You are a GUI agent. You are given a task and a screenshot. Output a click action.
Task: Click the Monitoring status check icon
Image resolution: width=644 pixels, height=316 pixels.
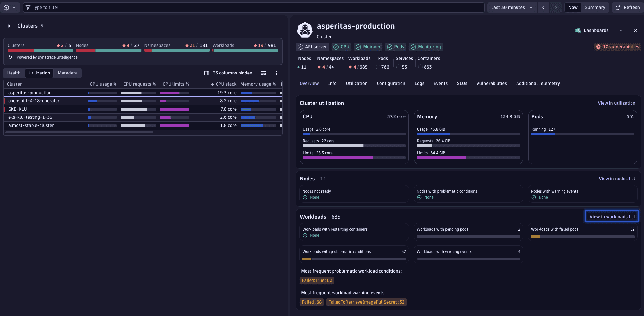[413, 47]
